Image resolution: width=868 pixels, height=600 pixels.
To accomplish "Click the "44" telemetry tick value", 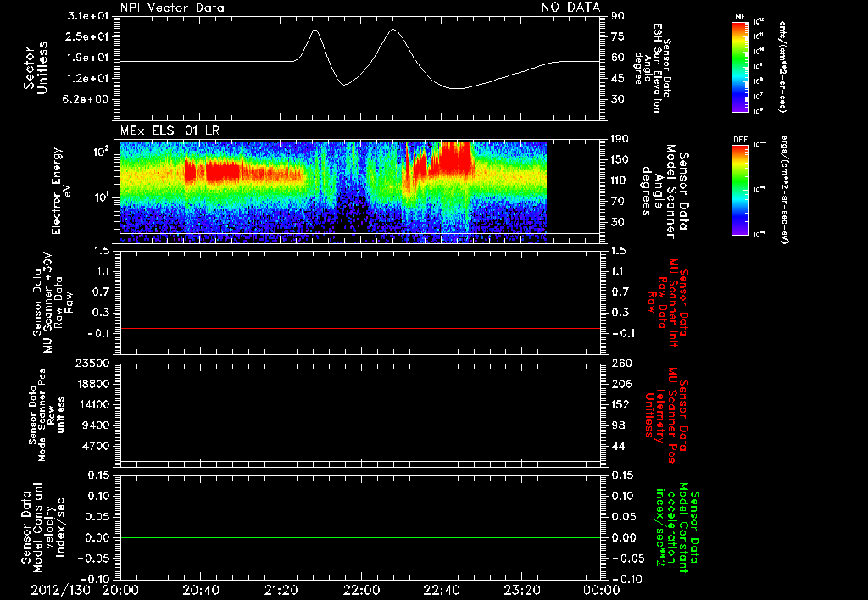I will click(618, 446).
